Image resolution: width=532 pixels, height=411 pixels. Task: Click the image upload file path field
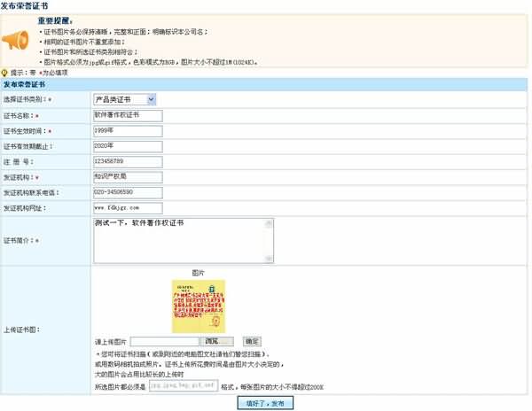click(164, 341)
